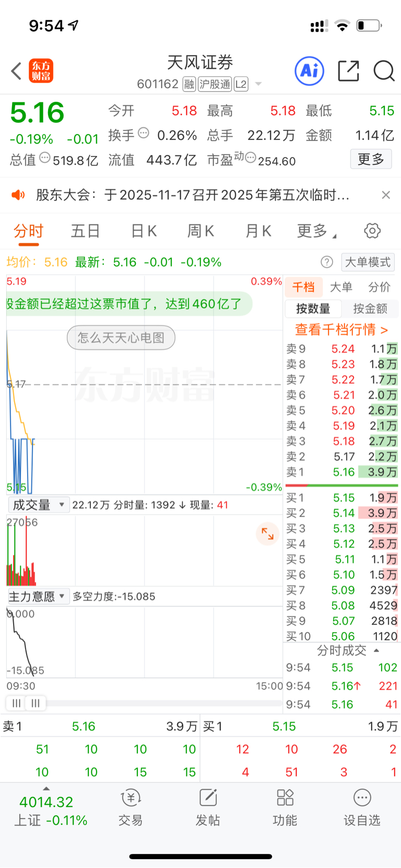Open the search magnifier icon
The width and height of the screenshot is (401, 868).
click(384, 71)
